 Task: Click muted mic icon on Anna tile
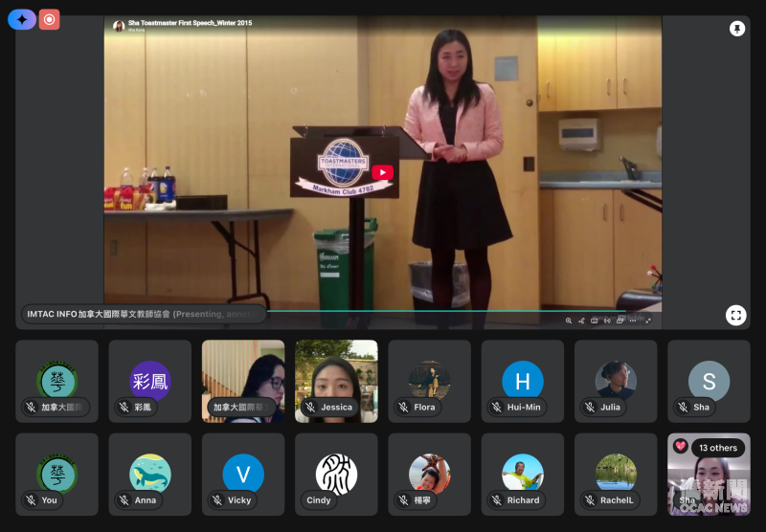pyautogui.click(x=124, y=500)
